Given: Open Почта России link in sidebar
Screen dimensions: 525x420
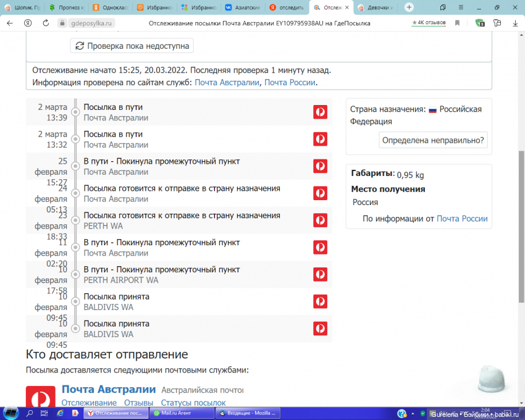Looking at the screenshot, I should [462, 219].
